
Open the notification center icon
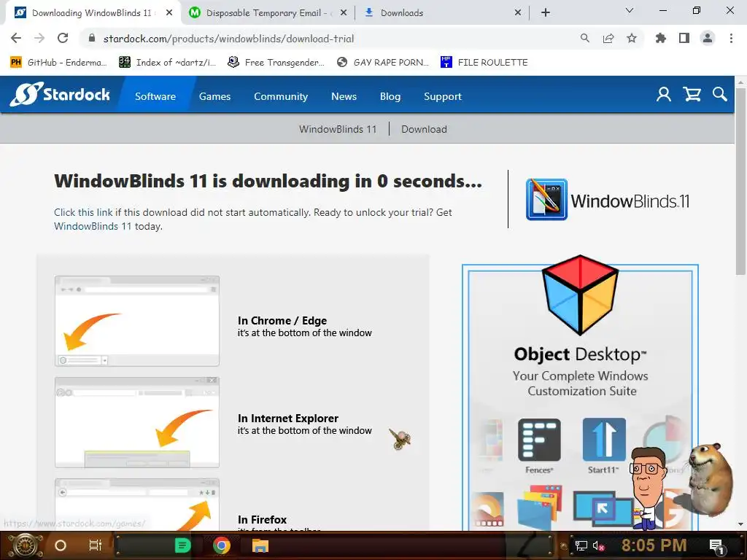(716, 545)
